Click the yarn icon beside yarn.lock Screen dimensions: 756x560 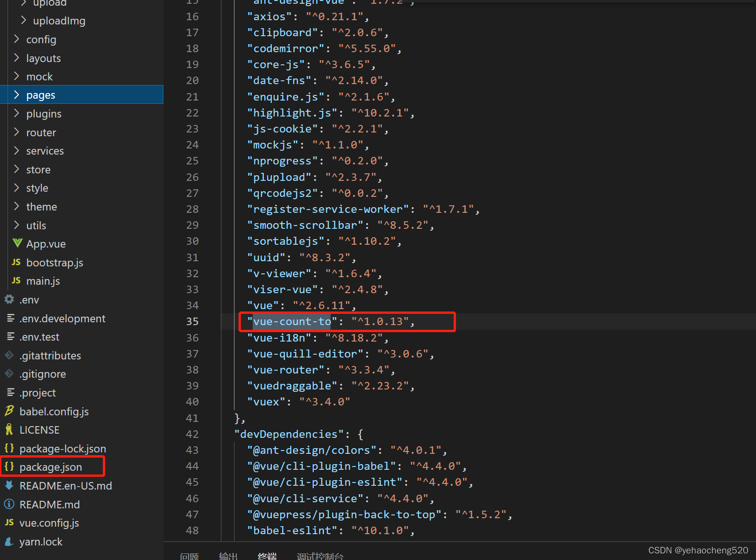click(x=9, y=541)
